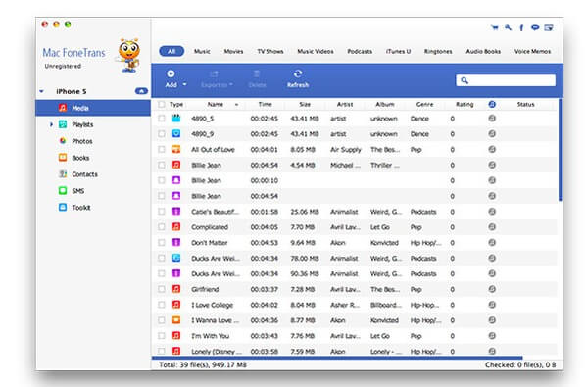The width and height of the screenshot is (588, 387).
Task: Open the Facebook share icon
Action: tap(521, 27)
